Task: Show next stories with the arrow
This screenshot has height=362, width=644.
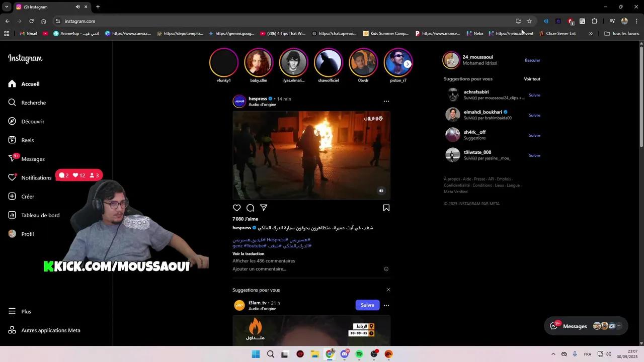Action: 408,64
